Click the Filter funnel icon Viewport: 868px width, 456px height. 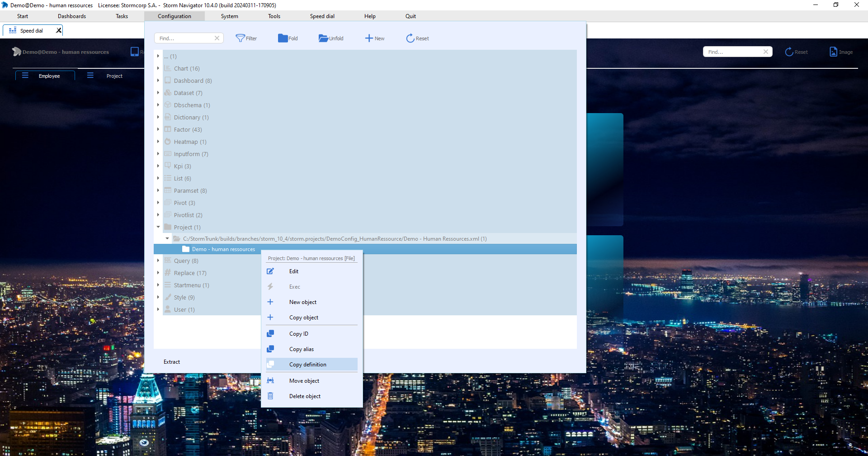coord(240,38)
